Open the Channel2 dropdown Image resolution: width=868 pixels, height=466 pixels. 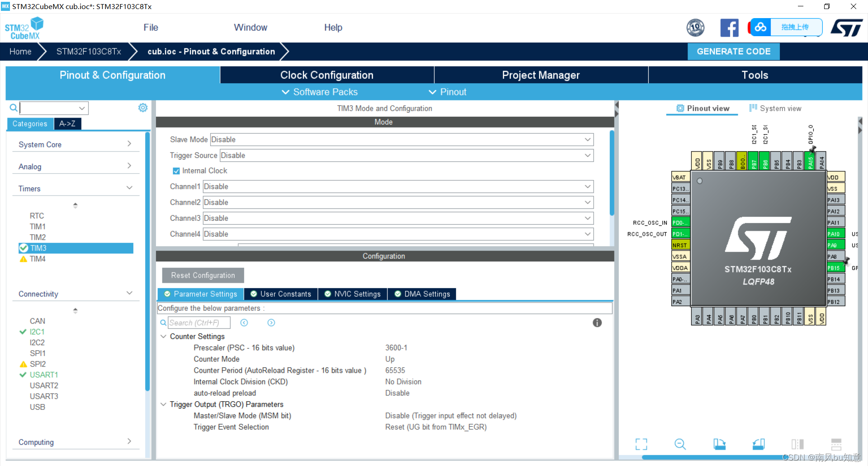(x=398, y=202)
